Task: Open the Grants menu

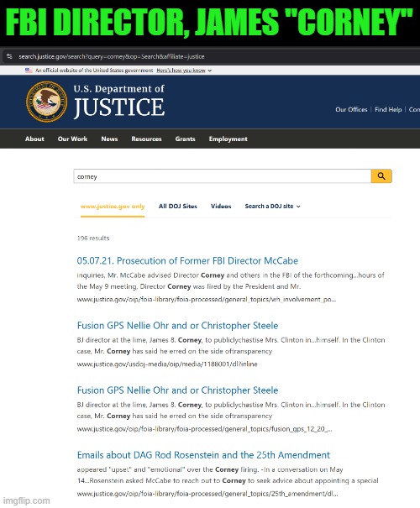Action: tap(186, 139)
